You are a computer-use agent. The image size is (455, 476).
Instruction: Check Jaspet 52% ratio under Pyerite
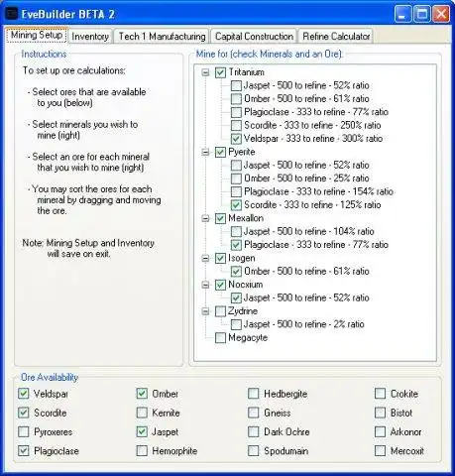pyautogui.click(x=236, y=166)
